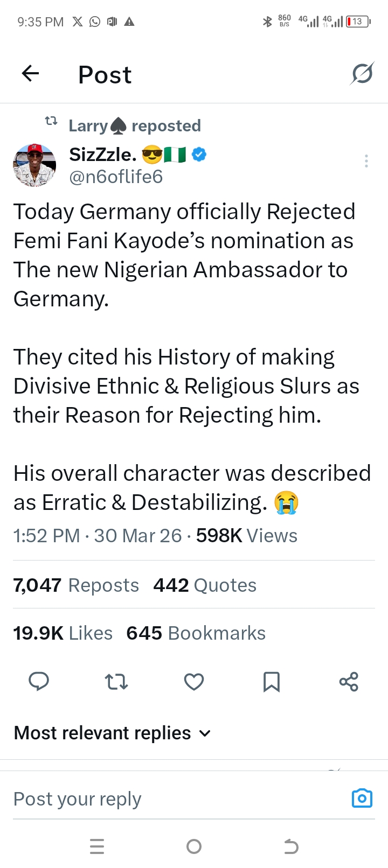Open the Grok icon in header
388x868 pixels.
point(362,73)
